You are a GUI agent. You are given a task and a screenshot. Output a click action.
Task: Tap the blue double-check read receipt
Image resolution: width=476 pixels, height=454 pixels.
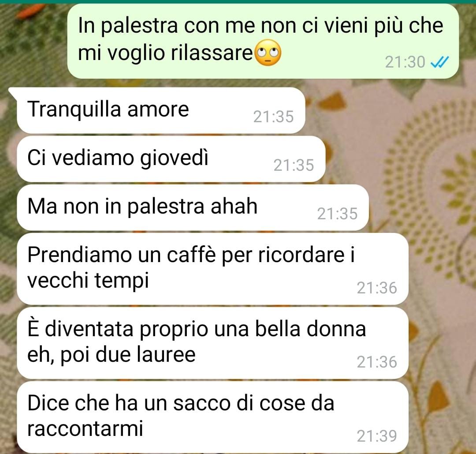[x=440, y=62]
